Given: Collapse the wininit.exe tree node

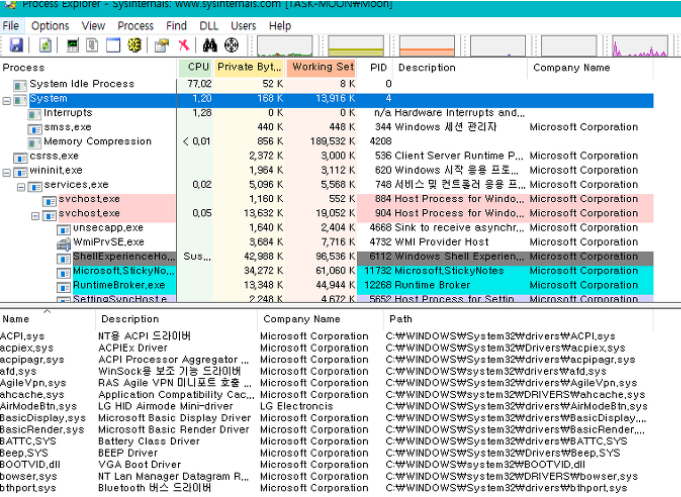Looking at the screenshot, I should coord(6,172).
